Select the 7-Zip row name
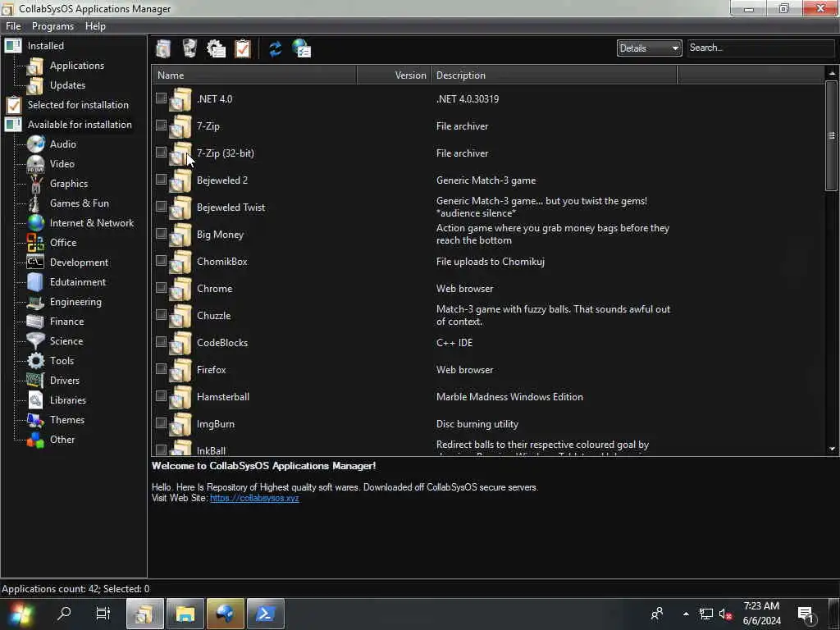Screen dimensions: 840x630 [x=208, y=126]
